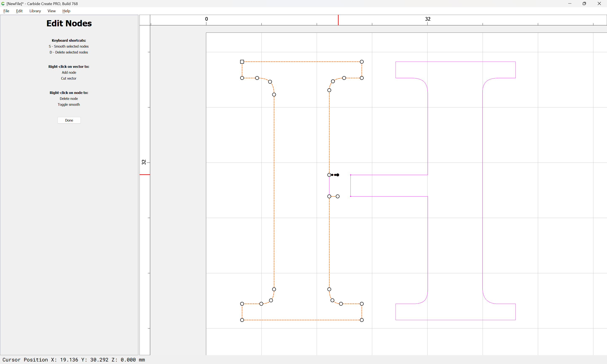Screen dimensions: 607x364
Task: Select the filled black selected node
Action: [x=338, y=175]
